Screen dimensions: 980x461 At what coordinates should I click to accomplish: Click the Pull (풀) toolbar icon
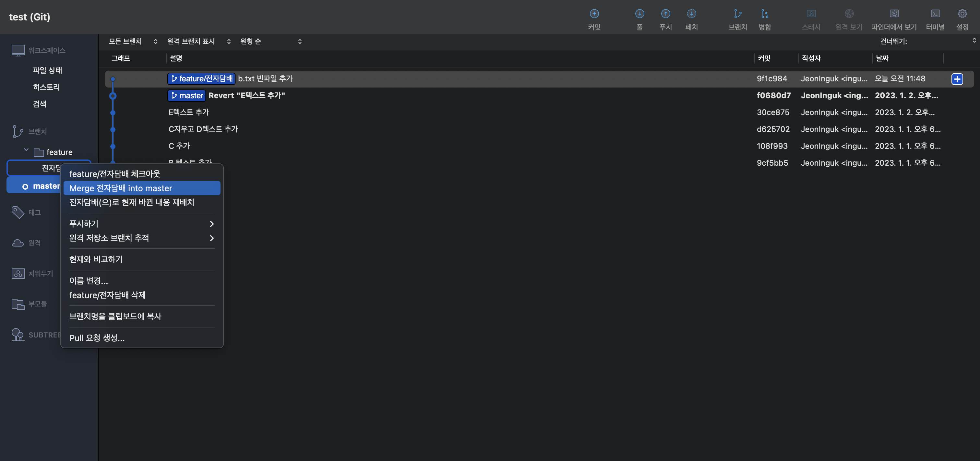[x=639, y=14]
